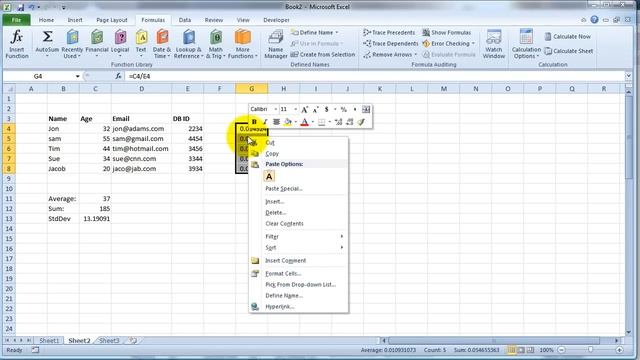Screen dimensions: 640x360
Task: Click center align in mini toolbar
Action: (276, 122)
